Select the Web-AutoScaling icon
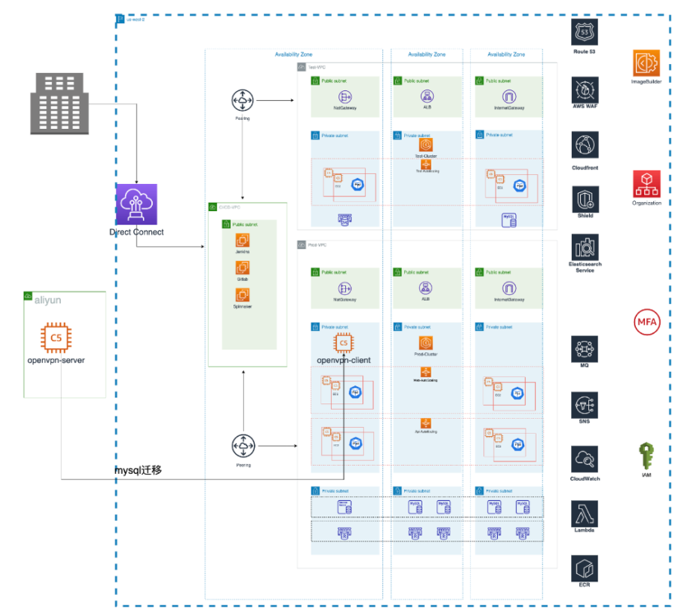This screenshot has width=682, height=616. pos(426,372)
